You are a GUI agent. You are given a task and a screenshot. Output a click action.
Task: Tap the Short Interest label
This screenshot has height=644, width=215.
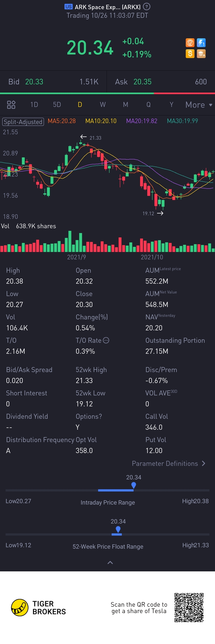26,393
